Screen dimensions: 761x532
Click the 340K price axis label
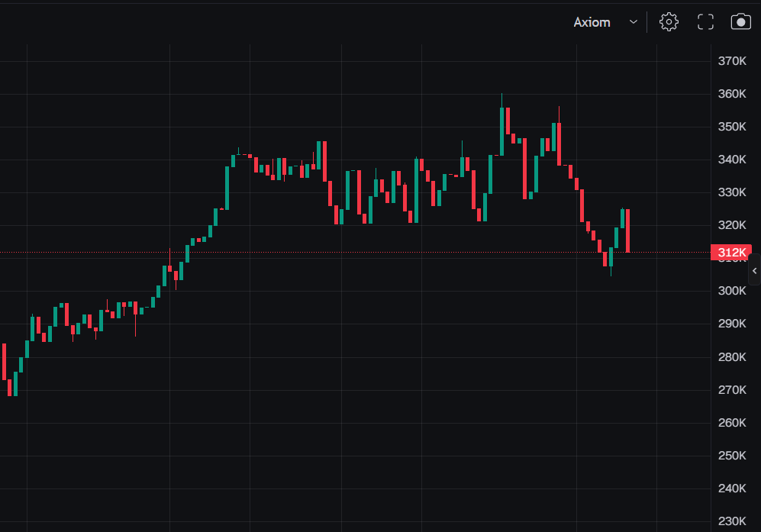coord(732,160)
